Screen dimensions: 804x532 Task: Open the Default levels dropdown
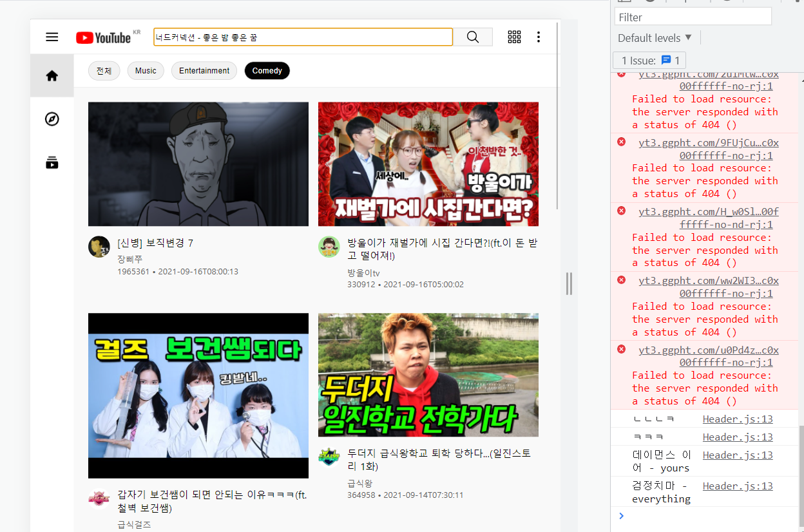coord(655,38)
